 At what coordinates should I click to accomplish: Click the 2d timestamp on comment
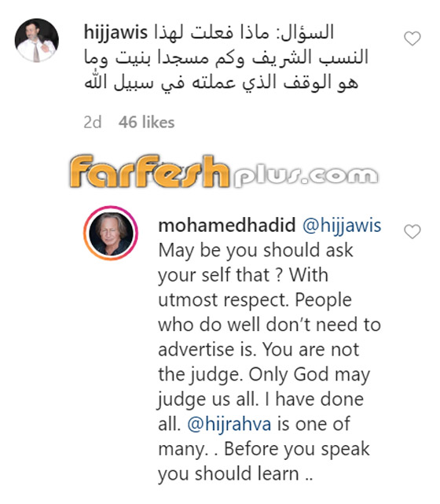pos(93,122)
